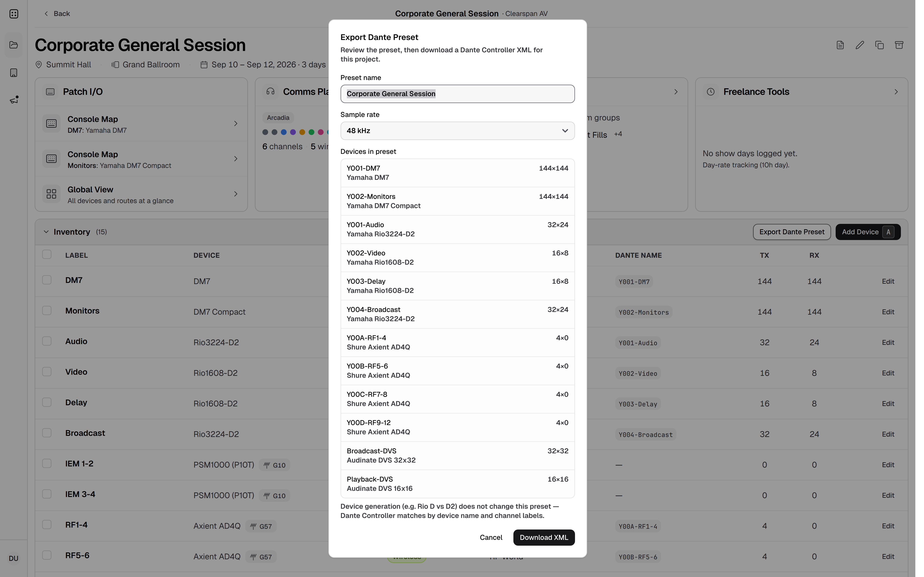This screenshot has width=924, height=577.
Task: Click the archive box icon
Action: coord(899,45)
